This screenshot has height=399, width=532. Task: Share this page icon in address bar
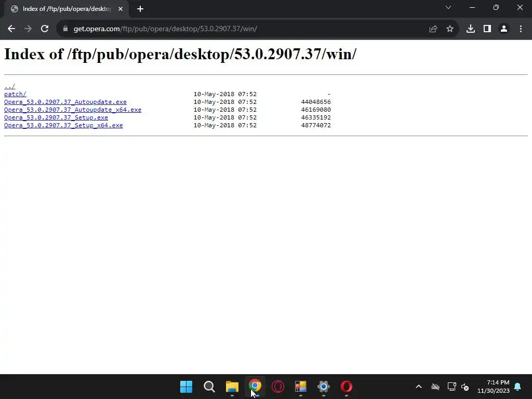pyautogui.click(x=433, y=29)
